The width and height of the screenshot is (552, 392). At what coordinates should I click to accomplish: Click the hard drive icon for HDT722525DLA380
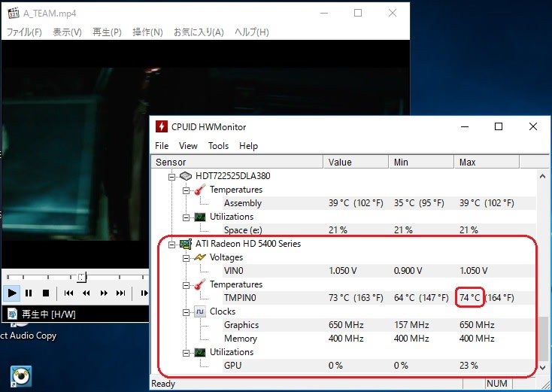click(x=186, y=176)
